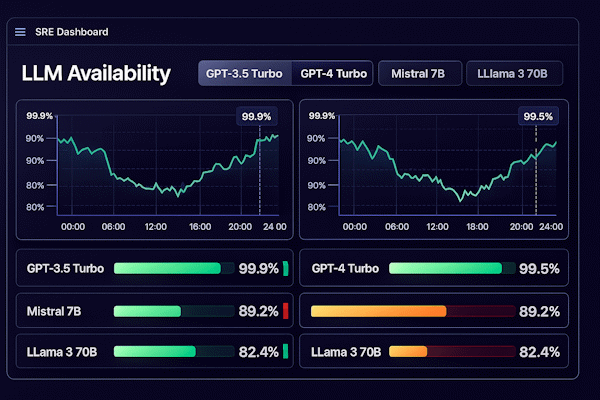This screenshot has height=400, width=600.
Task: Click the green status indicator beside 99.9%
Action: pyautogui.click(x=285, y=268)
